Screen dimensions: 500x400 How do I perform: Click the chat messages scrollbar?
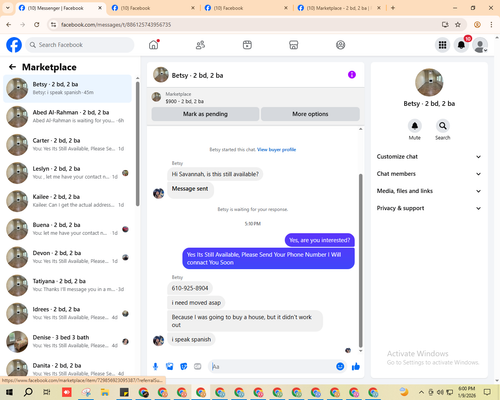tap(360, 261)
